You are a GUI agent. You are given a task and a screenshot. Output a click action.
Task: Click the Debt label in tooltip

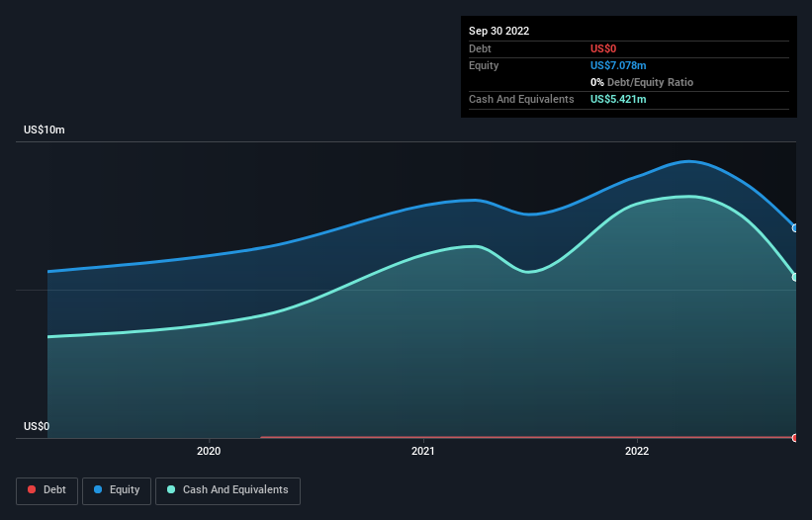coord(480,48)
